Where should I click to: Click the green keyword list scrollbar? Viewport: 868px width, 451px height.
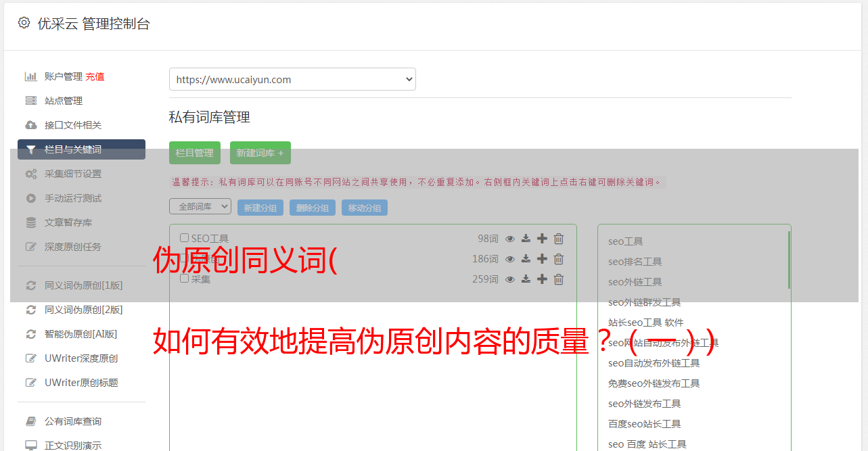pyautogui.click(x=789, y=260)
